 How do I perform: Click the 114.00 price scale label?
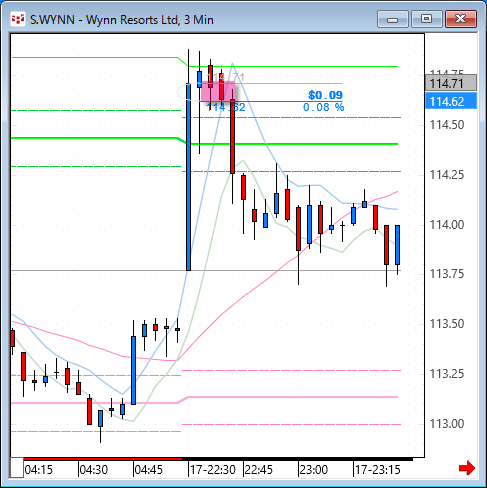[x=447, y=225]
